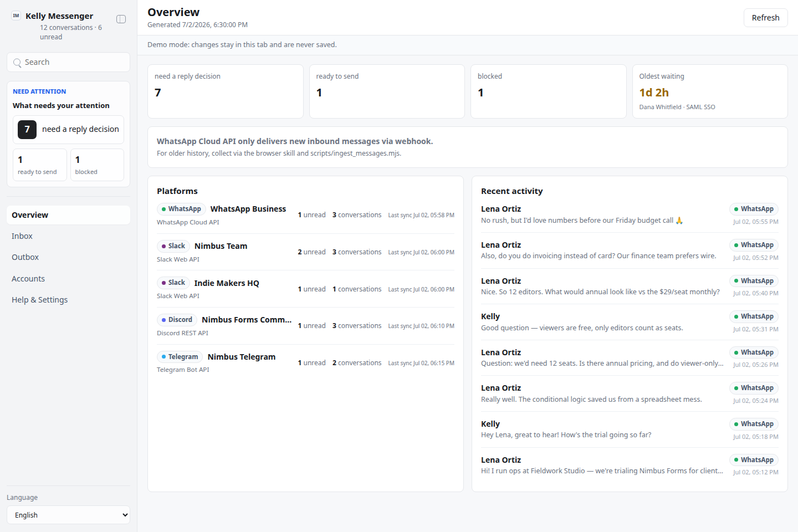Click the Refresh button
This screenshot has height=532, width=798.
coord(765,18)
